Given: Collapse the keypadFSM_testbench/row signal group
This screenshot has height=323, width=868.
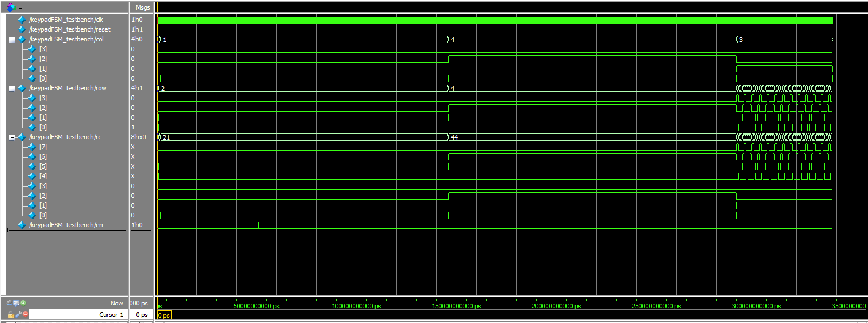Looking at the screenshot, I should [x=12, y=89].
